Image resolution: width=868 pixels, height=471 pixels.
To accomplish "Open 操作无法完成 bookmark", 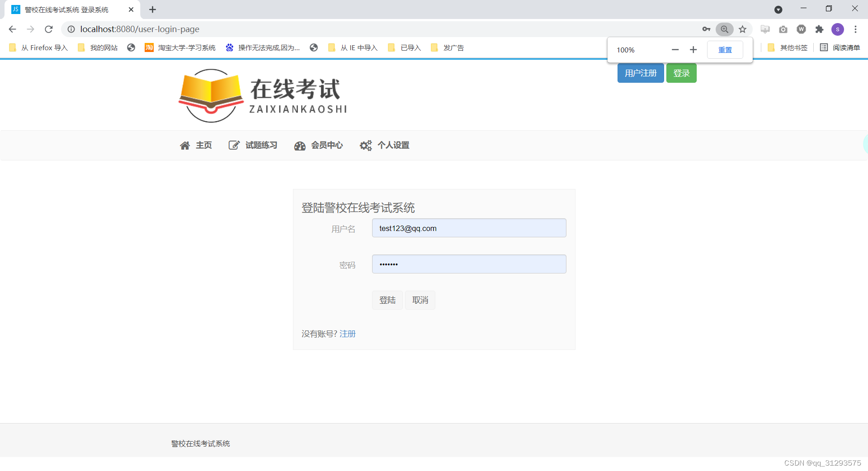I will (263, 48).
